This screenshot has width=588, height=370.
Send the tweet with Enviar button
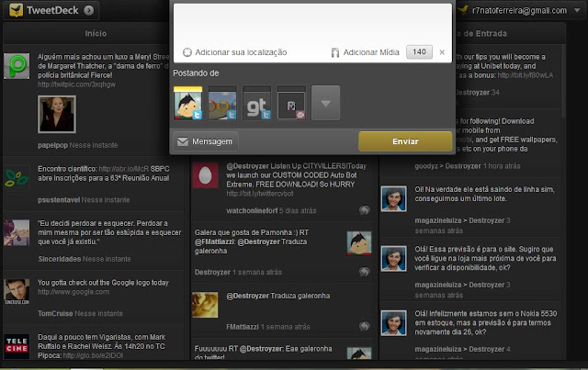405,141
